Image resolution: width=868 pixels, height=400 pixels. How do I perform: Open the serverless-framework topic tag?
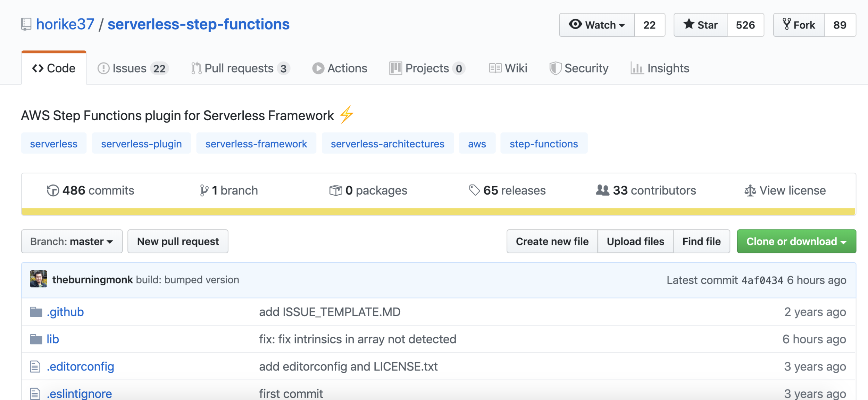pyautogui.click(x=256, y=144)
